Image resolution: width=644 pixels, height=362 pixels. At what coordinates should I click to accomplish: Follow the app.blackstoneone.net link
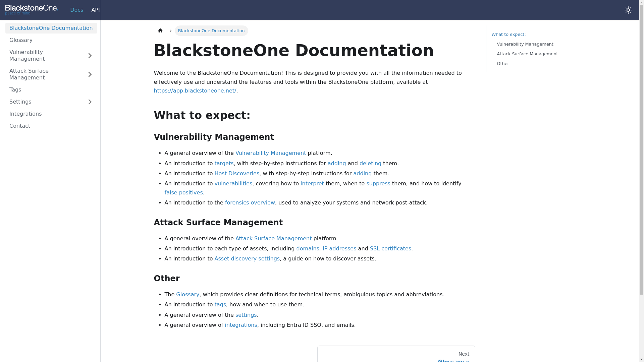click(195, 91)
